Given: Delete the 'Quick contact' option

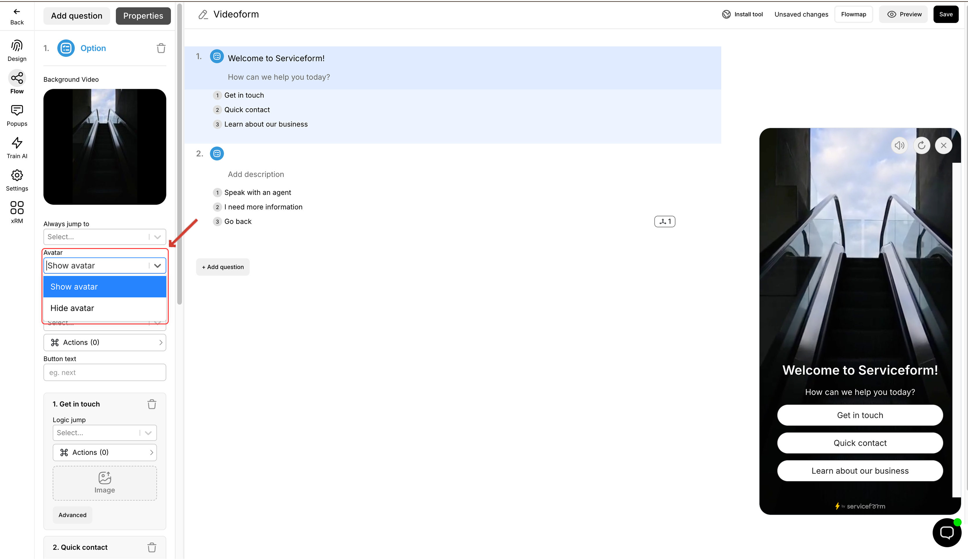Looking at the screenshot, I should coord(152,547).
